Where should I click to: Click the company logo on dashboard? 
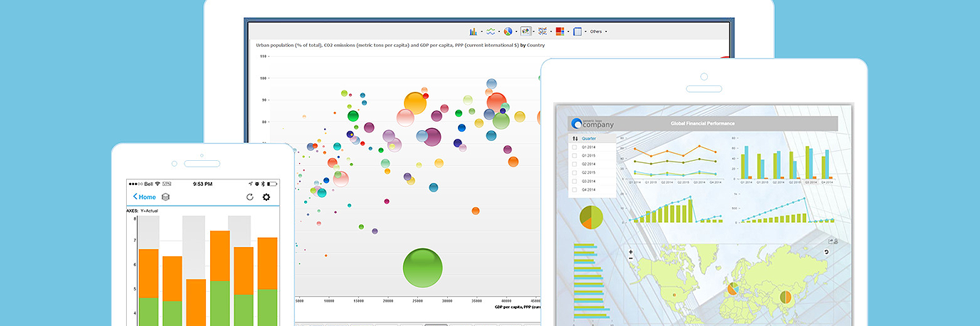[x=592, y=124]
